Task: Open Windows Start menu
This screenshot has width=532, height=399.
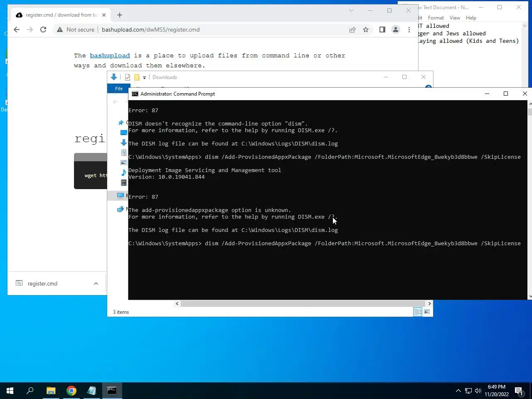Action: [10, 391]
